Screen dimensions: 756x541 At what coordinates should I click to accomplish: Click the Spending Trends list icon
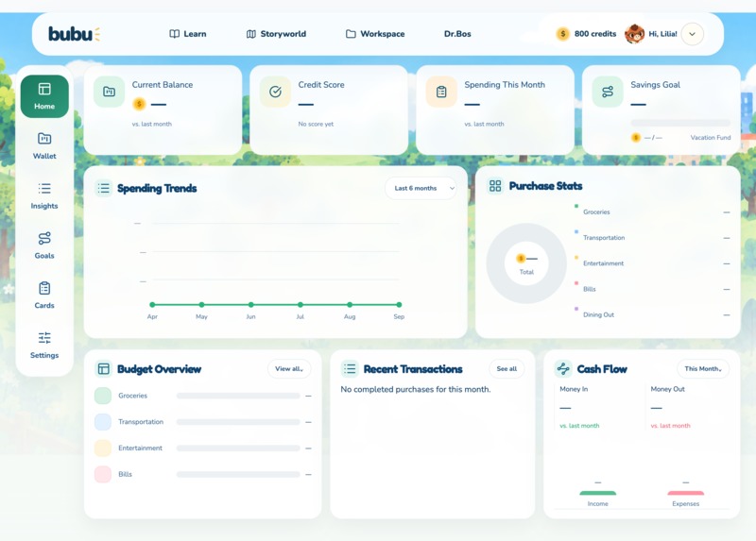coord(104,188)
